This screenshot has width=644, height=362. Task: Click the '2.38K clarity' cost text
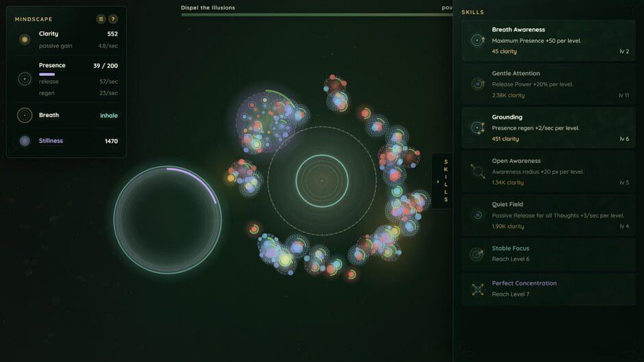(x=508, y=95)
